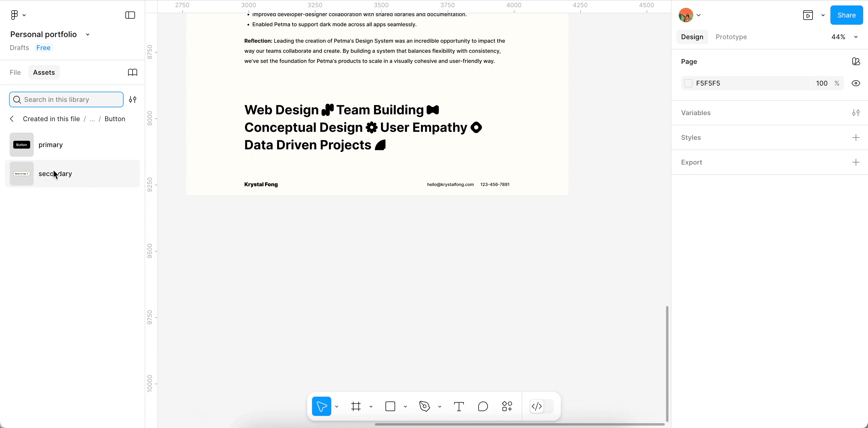Open the Actions resources tool
The image size is (868, 428).
tap(507, 406)
